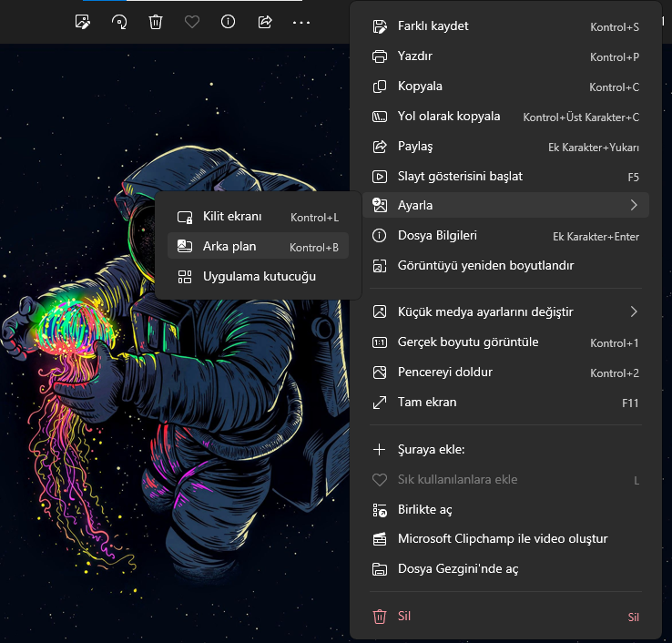This screenshot has width=672, height=643.
Task: Open Dosya Bilgileri menu entry
Action: 505,236
